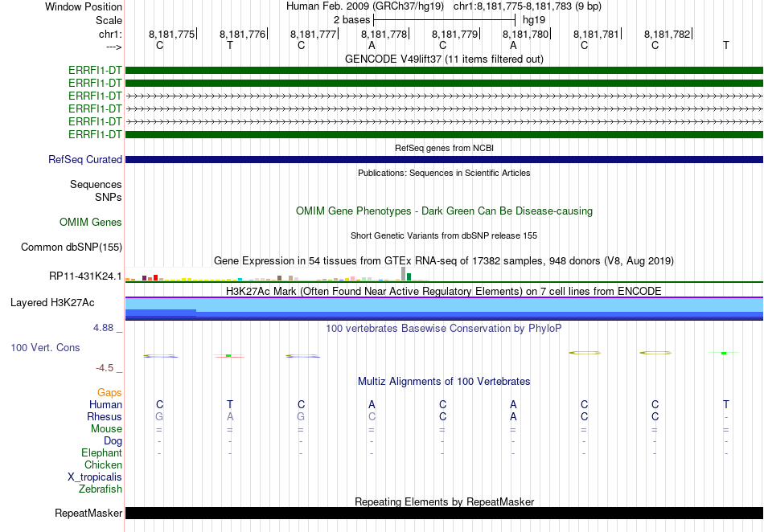
Task: Select the "Scale" label in base position track
Action: pos(109,20)
